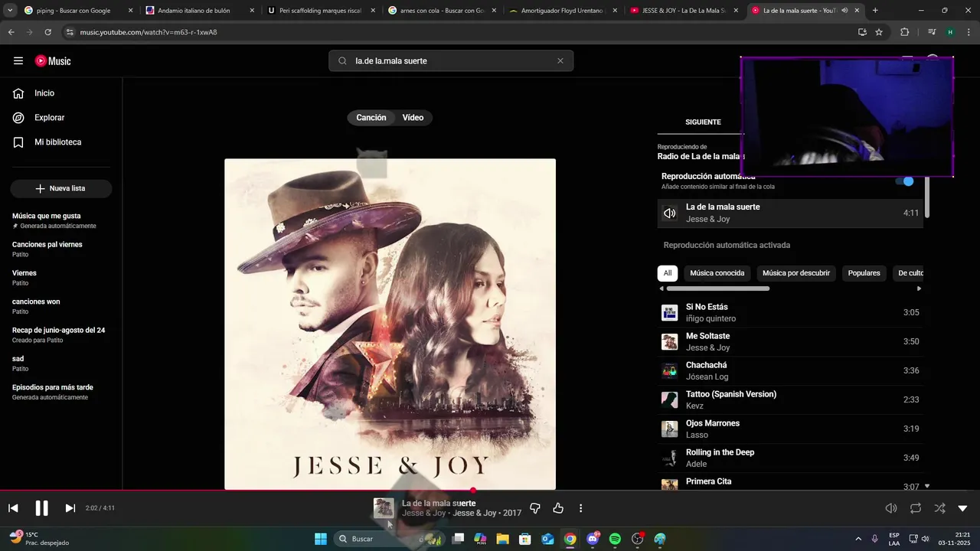Click the right arrow of the chips scrollbar
The height and width of the screenshot is (551, 980).
[x=919, y=289]
